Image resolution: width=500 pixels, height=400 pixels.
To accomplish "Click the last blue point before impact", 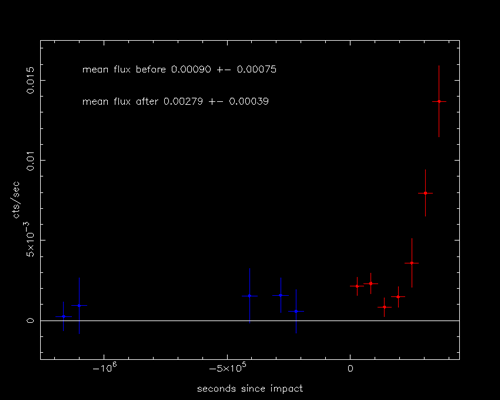I will (296, 311).
